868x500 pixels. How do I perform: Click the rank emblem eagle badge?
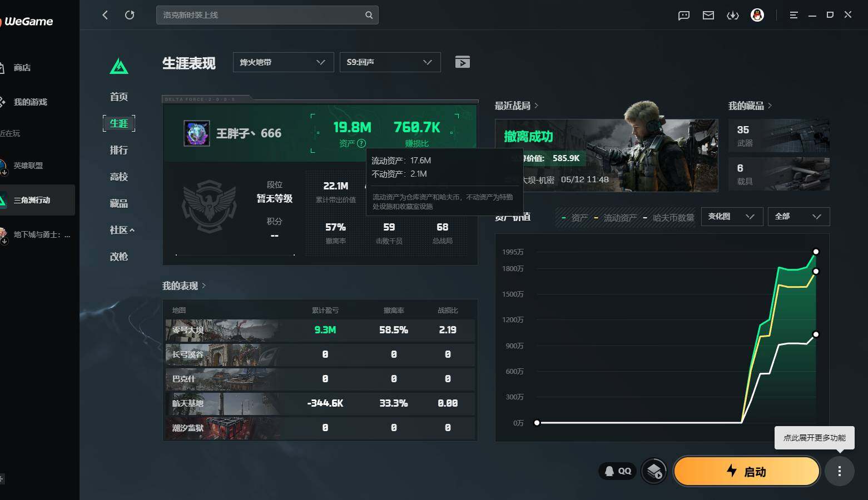pyautogui.click(x=209, y=206)
